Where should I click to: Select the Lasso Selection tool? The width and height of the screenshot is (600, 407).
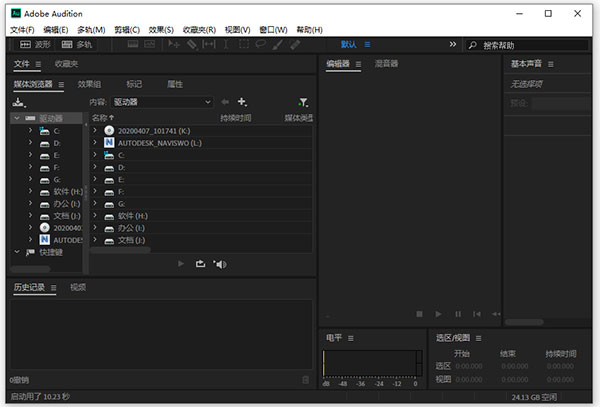click(261, 44)
